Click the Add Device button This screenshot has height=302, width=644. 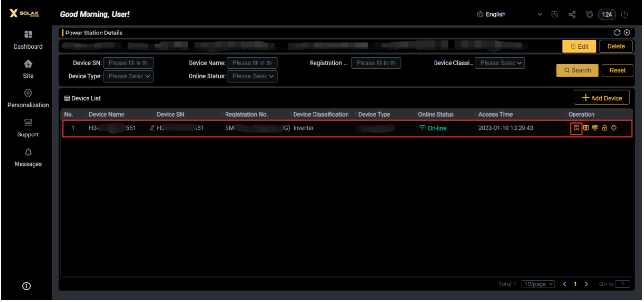pos(602,98)
